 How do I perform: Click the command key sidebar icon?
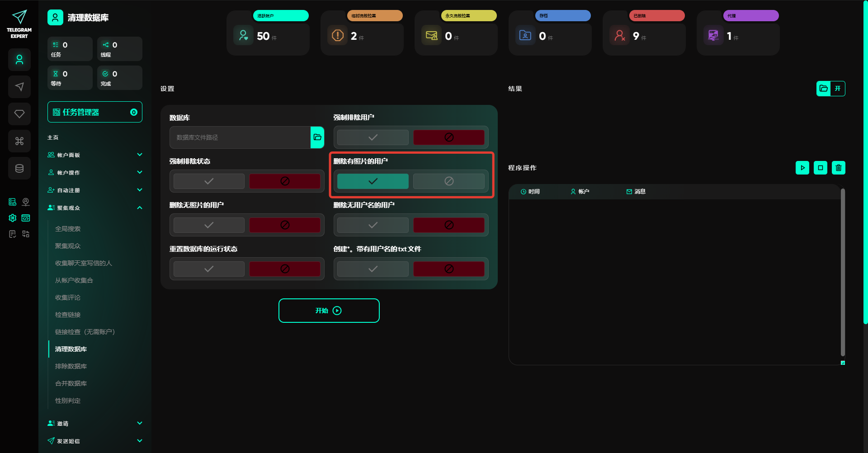click(19, 141)
